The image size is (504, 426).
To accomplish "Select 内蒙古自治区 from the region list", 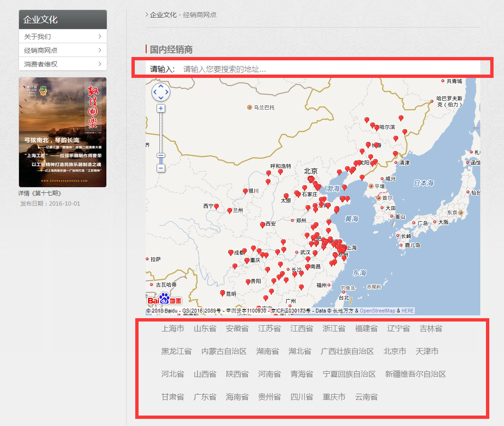I will tap(224, 351).
